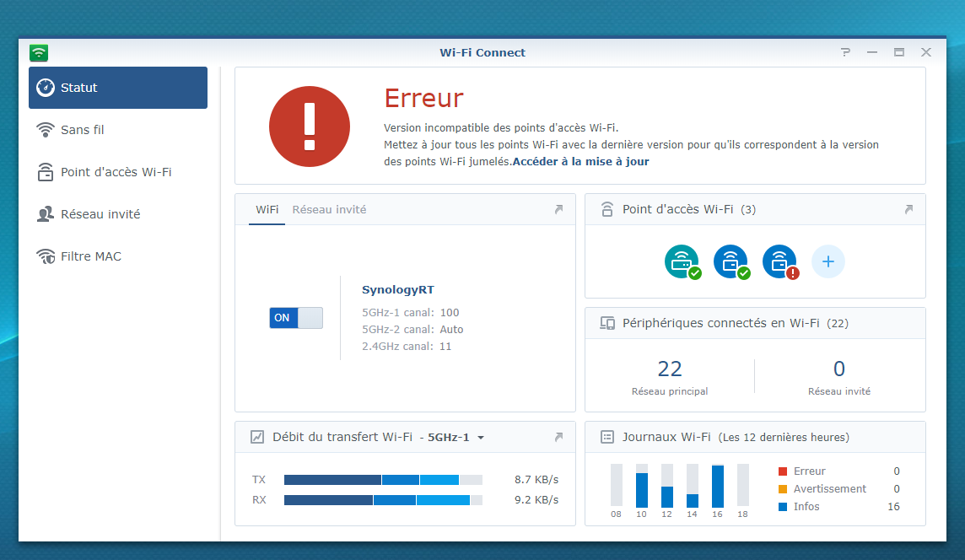
Task: Select the teal primary router access point icon
Action: tap(682, 261)
